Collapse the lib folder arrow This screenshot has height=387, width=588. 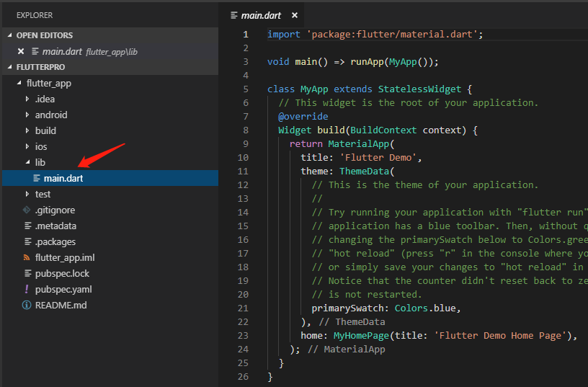[x=28, y=162]
